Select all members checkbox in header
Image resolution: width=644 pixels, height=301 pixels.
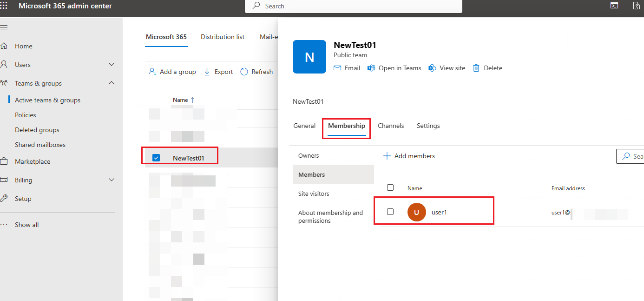(x=390, y=187)
